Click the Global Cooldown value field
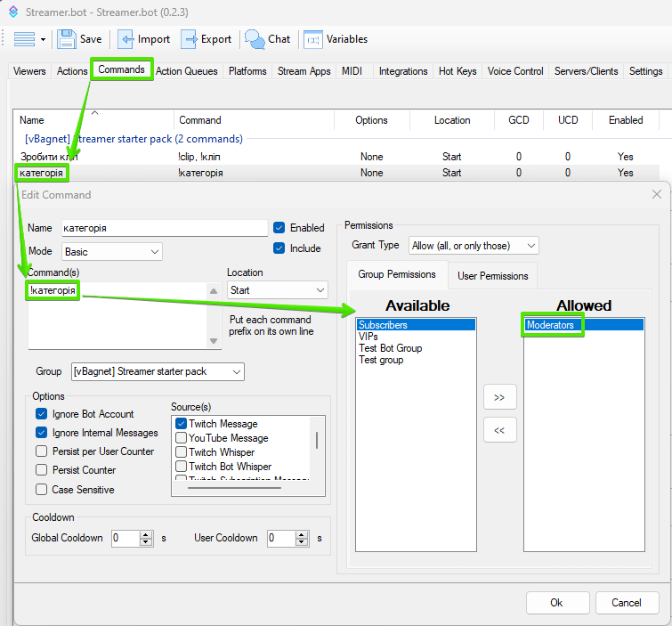The height and width of the screenshot is (626, 672). (125, 538)
